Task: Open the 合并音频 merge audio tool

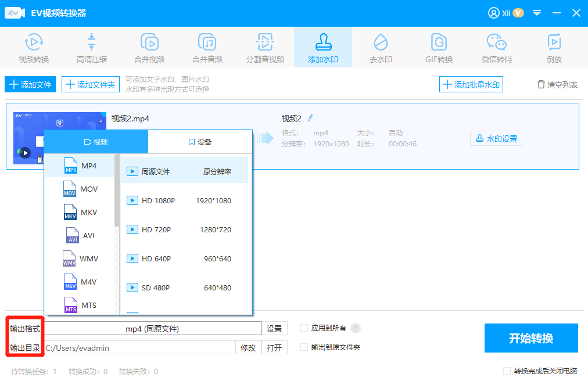Action: tap(207, 46)
